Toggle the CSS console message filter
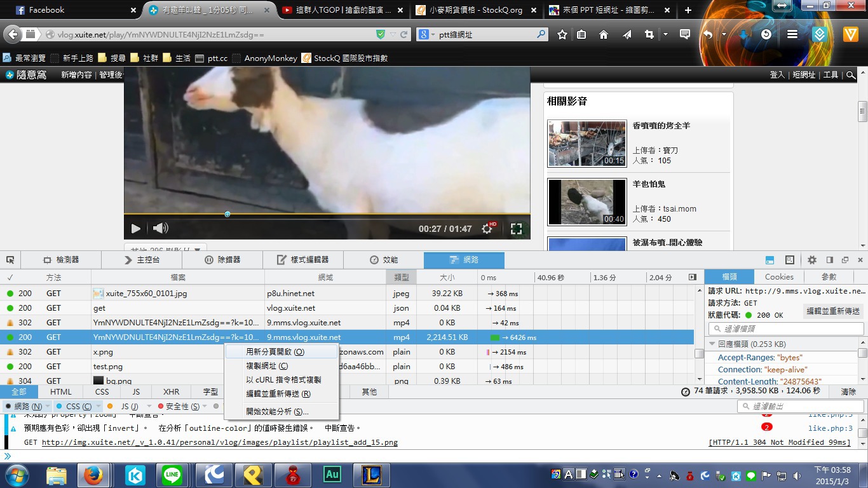 coord(74,406)
